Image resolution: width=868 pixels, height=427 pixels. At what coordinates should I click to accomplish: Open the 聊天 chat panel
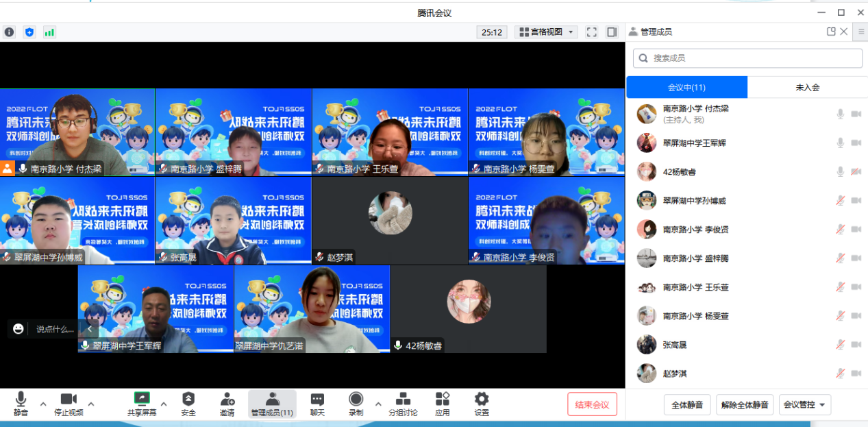tap(317, 404)
